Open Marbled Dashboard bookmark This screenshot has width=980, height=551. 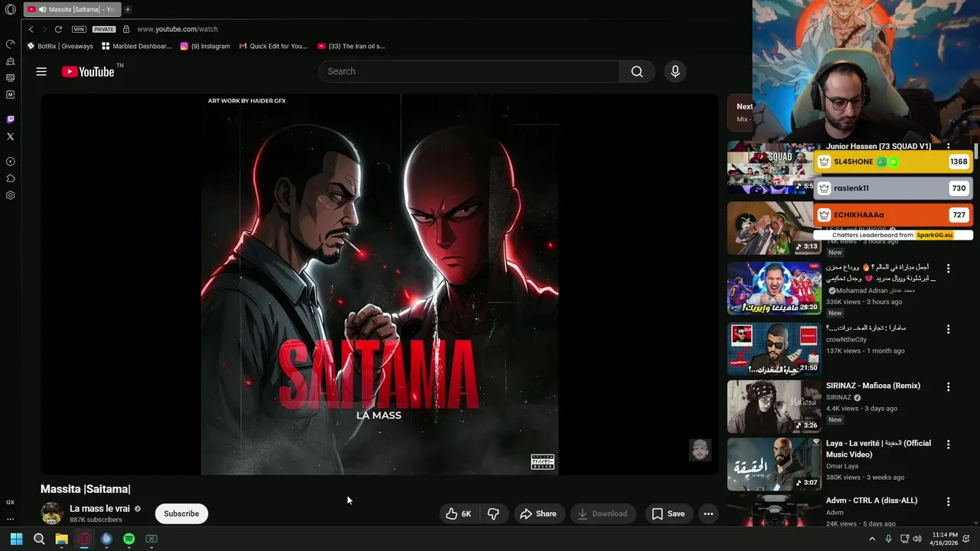pos(136,46)
